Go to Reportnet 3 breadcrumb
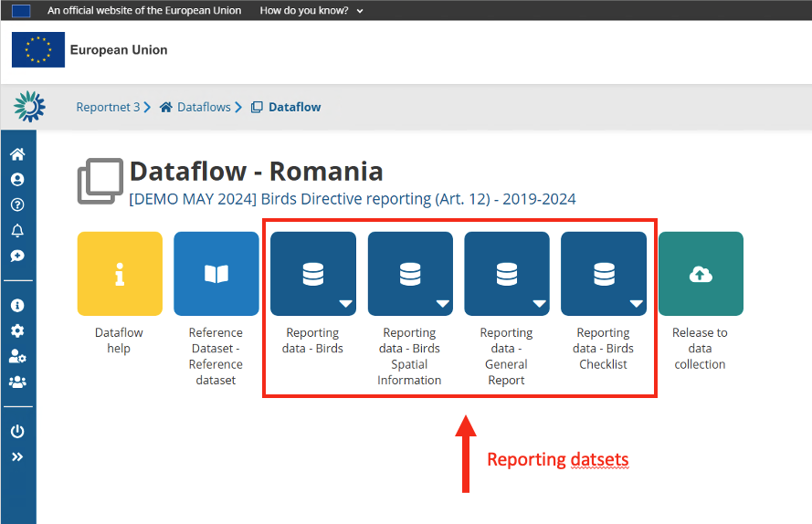The height and width of the screenshot is (524, 812). click(108, 107)
